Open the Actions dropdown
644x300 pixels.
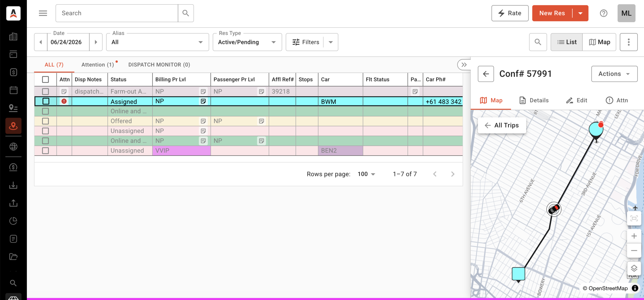pyautogui.click(x=614, y=74)
